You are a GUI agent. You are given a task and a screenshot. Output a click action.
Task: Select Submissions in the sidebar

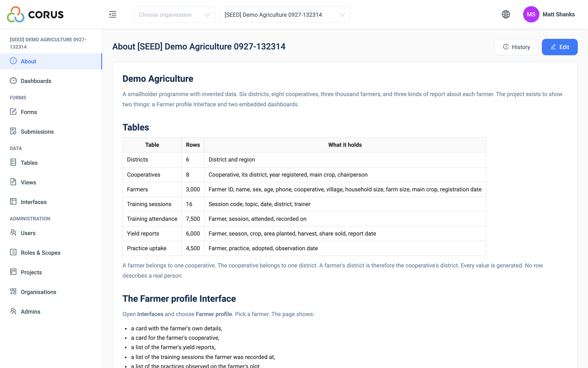click(51, 132)
